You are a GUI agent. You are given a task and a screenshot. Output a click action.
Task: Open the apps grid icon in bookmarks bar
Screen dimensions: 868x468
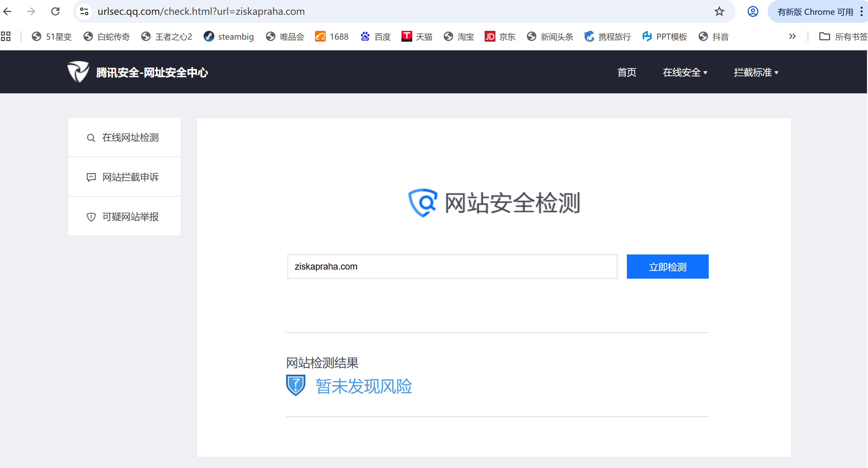click(6, 36)
